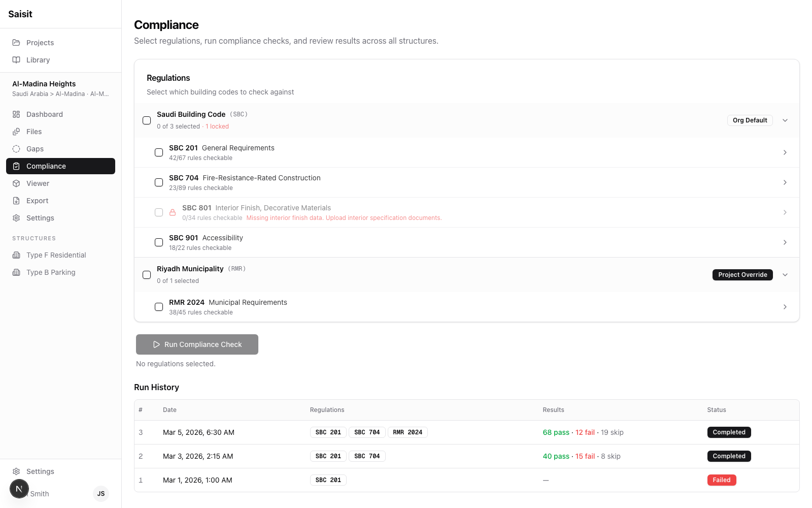Viewport: 812px width, 508px height.
Task: Click the round N logo badge
Action: (19, 489)
